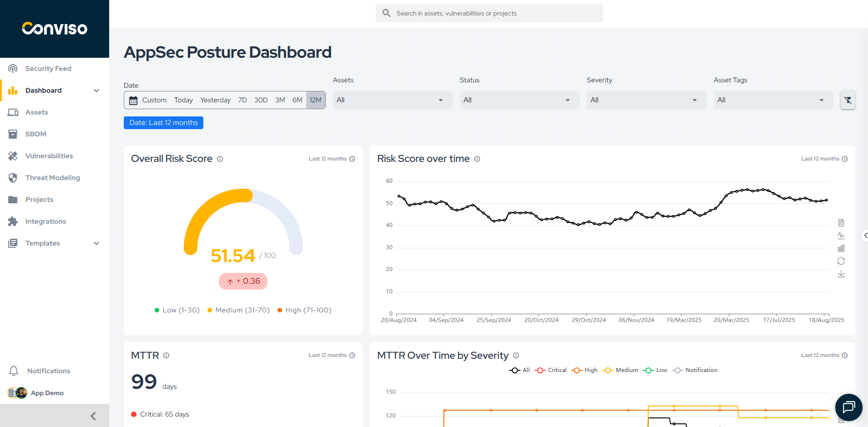Click the Date: Last 12 months chip

click(163, 123)
